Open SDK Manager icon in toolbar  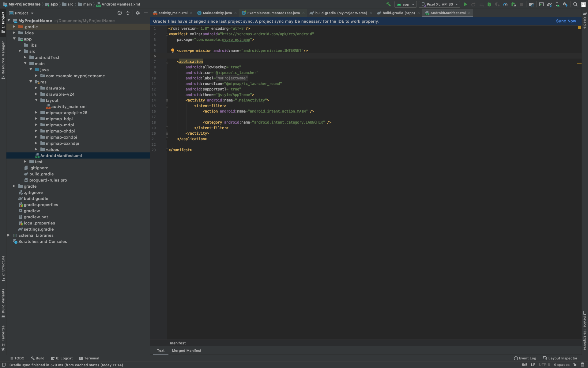[565, 4]
